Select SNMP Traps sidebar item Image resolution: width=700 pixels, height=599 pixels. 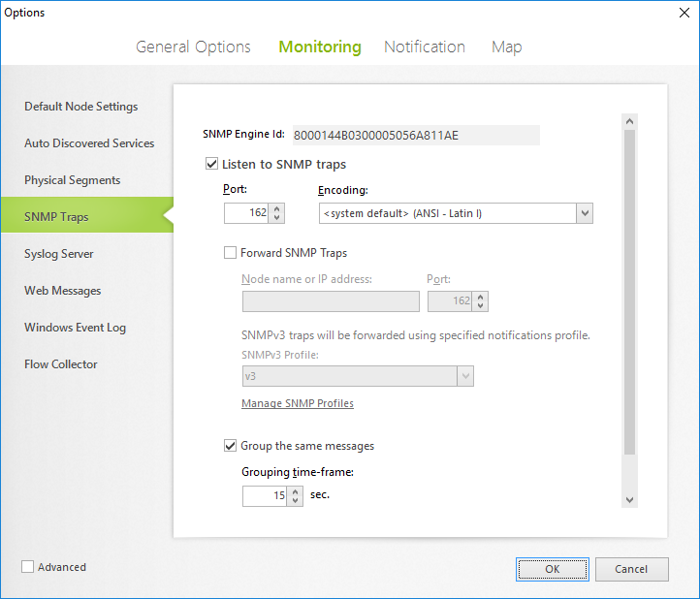[87, 215]
